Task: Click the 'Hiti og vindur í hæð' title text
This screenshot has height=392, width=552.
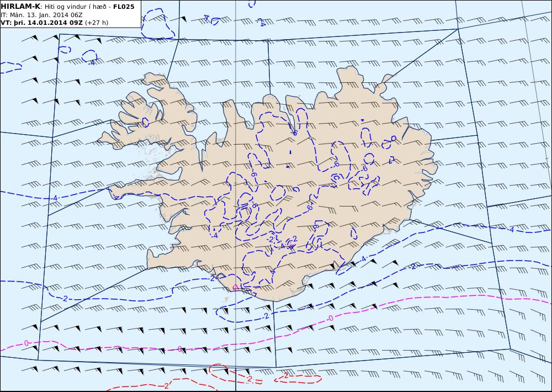Action: coord(76,7)
